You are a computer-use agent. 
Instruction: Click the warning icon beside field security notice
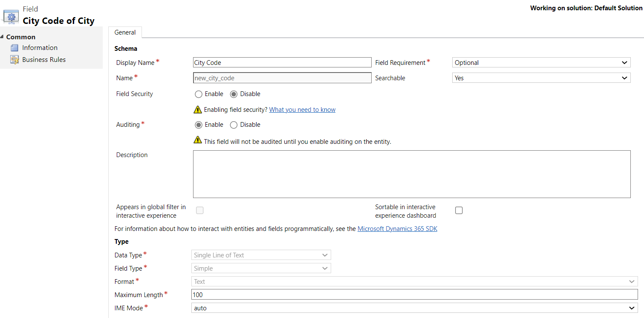(198, 110)
